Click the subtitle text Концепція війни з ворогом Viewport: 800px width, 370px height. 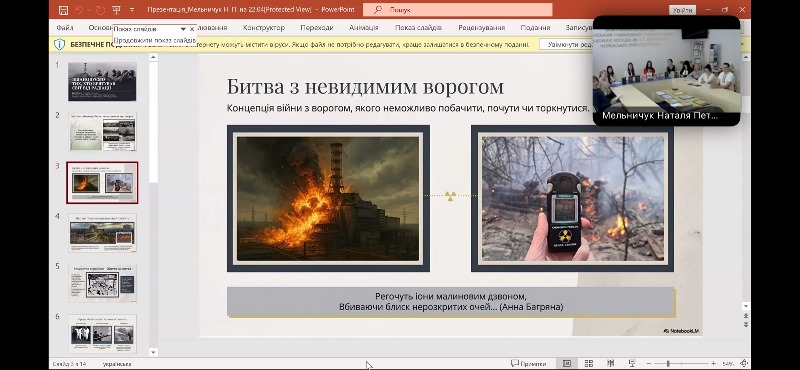click(x=408, y=108)
